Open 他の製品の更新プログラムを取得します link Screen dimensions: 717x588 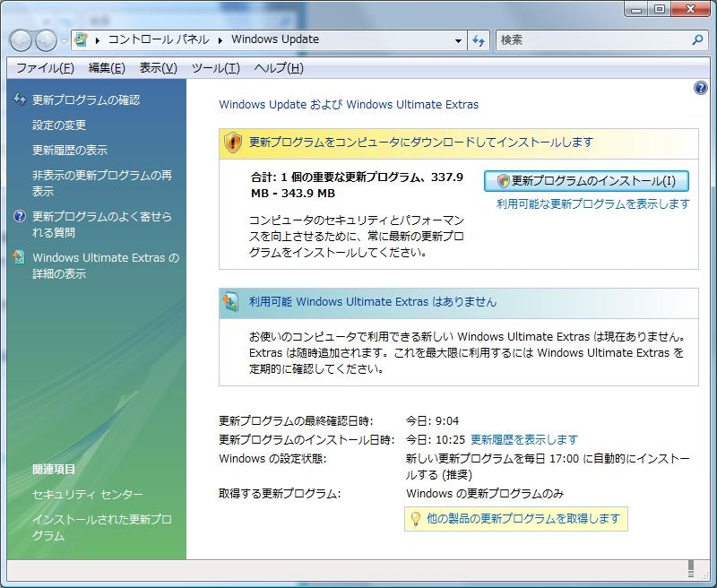point(523,518)
